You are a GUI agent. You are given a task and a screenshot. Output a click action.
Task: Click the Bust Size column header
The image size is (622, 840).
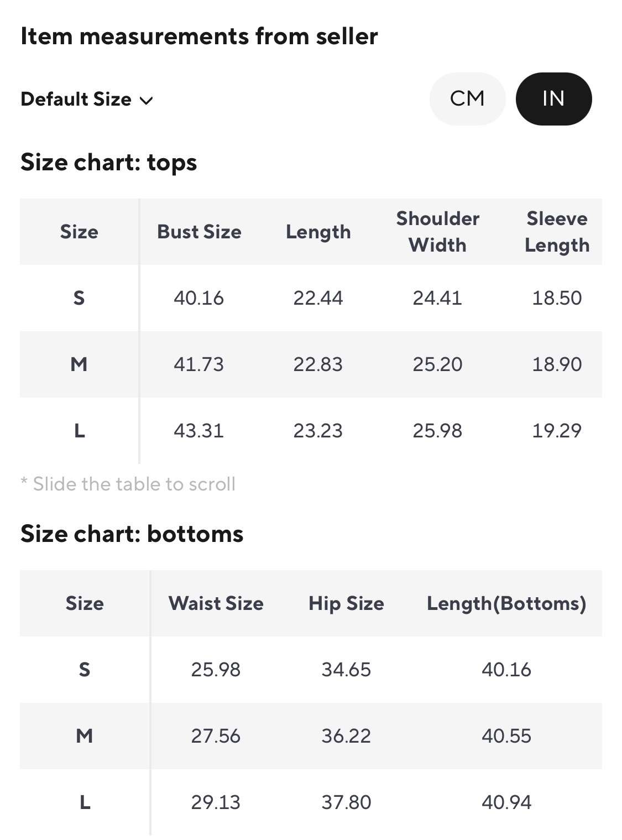pos(199,232)
